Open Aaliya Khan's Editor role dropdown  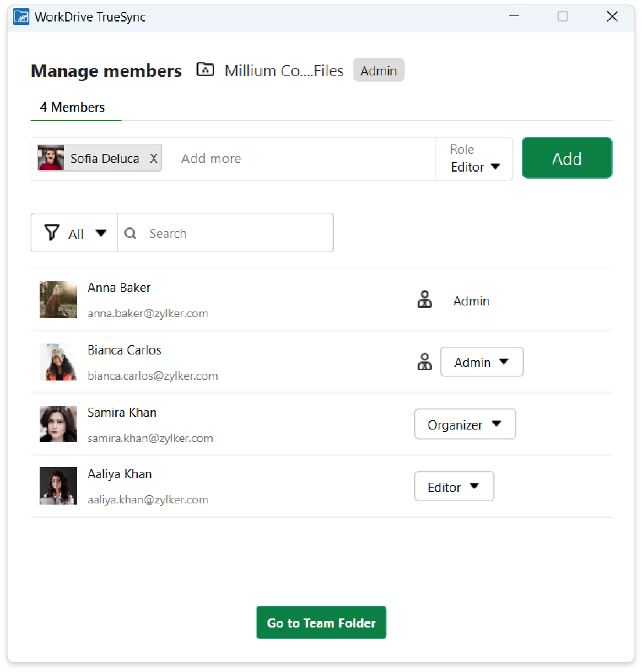pos(454,486)
